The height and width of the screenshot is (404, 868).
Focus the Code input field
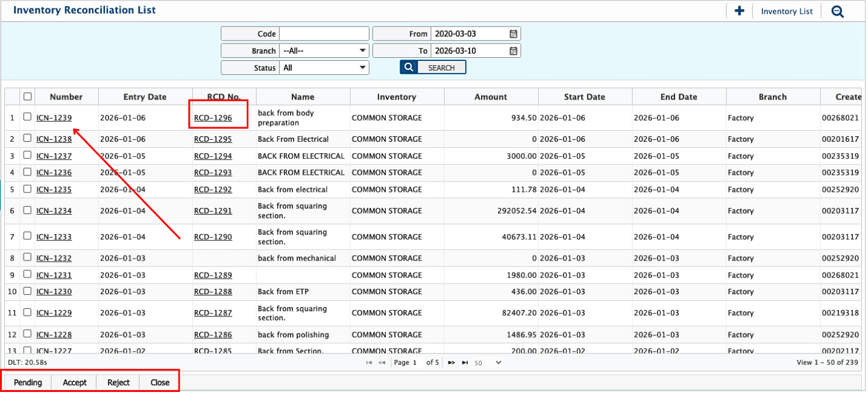click(324, 34)
